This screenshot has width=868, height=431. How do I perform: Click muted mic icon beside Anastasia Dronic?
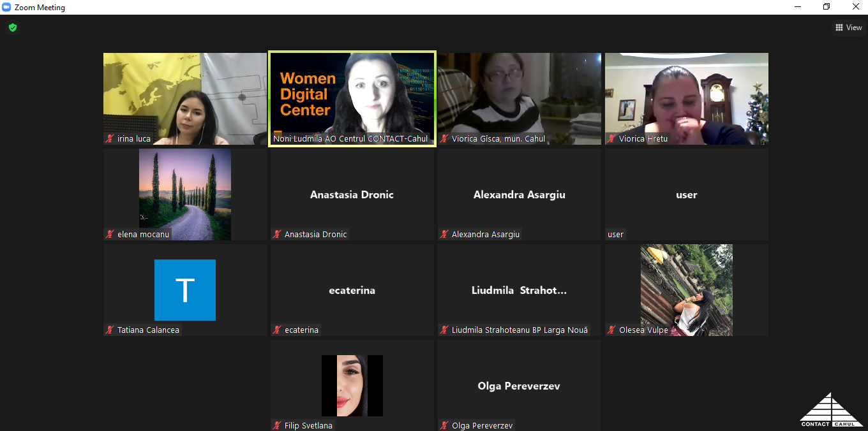point(278,235)
